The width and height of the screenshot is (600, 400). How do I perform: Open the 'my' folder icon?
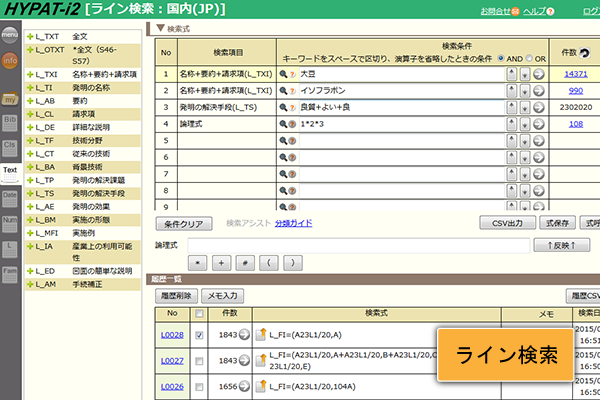pyautogui.click(x=10, y=98)
